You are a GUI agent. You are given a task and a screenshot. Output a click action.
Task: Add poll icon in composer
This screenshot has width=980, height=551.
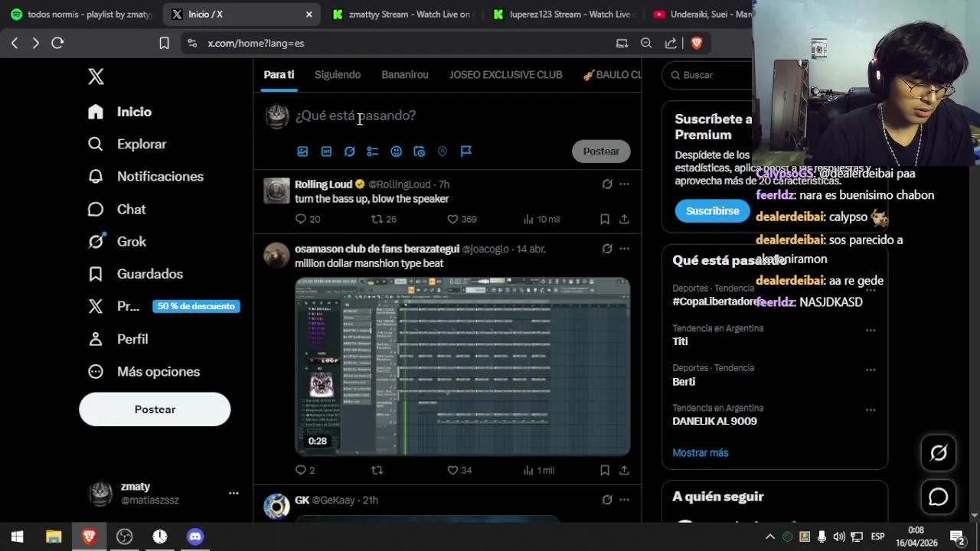tap(373, 152)
